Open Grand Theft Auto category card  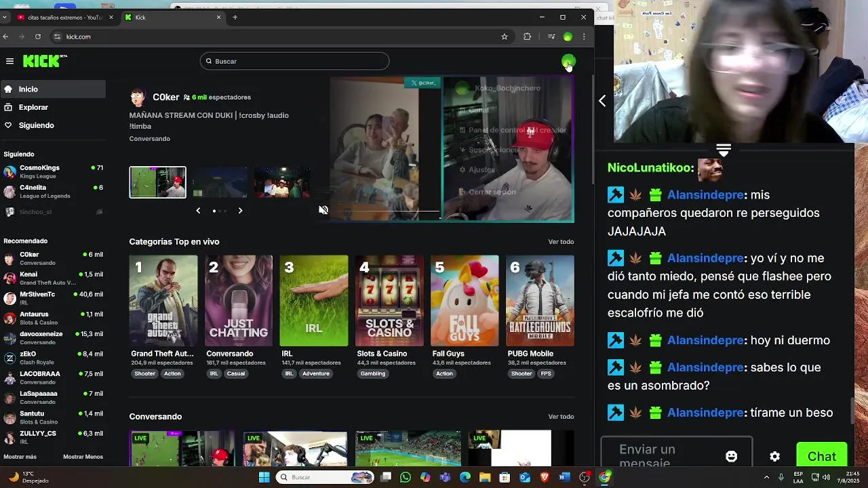tap(163, 300)
